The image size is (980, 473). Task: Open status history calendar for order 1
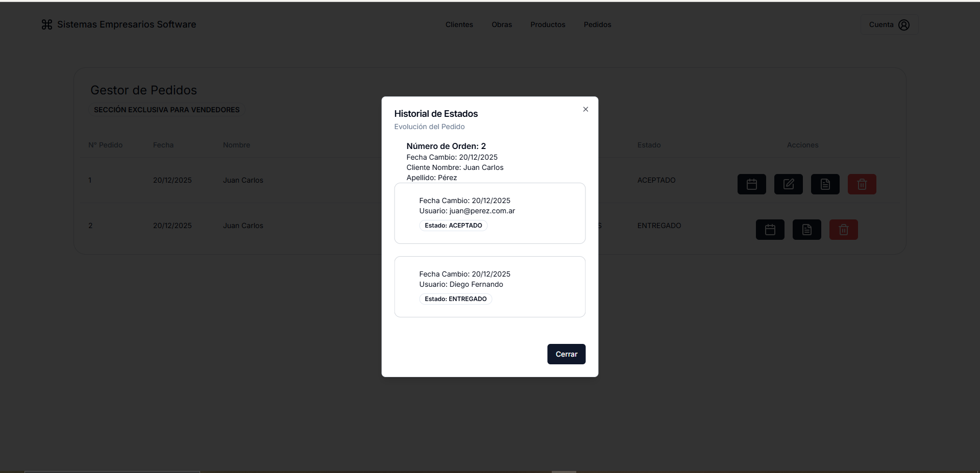pos(751,184)
